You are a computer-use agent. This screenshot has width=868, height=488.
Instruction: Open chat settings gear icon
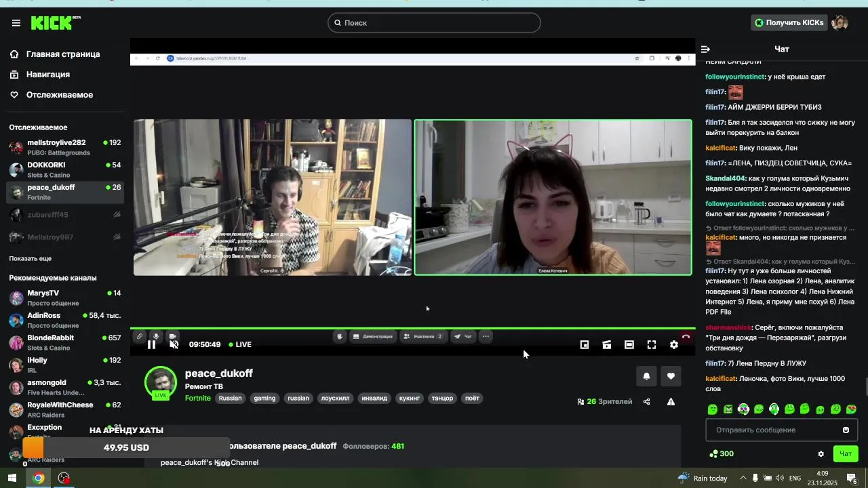click(x=821, y=453)
